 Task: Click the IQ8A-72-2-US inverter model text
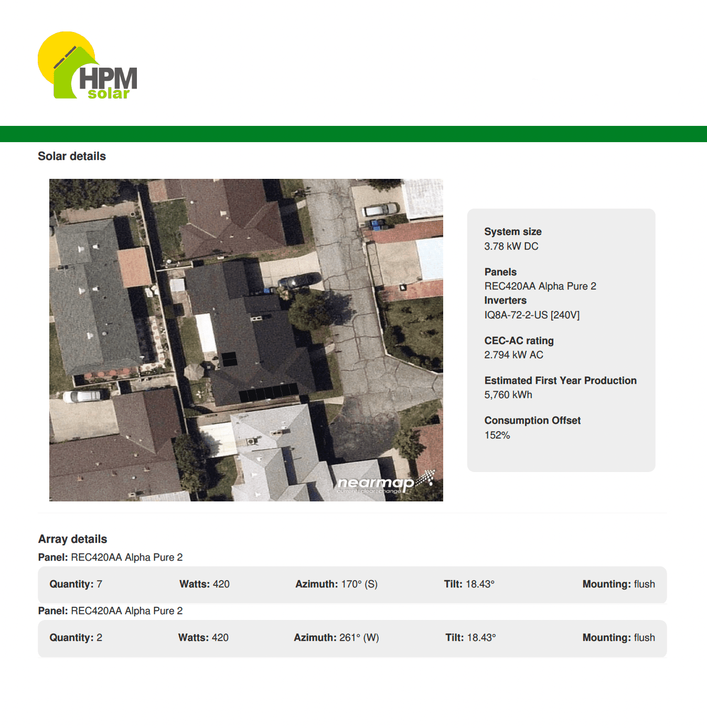pyautogui.click(x=531, y=315)
